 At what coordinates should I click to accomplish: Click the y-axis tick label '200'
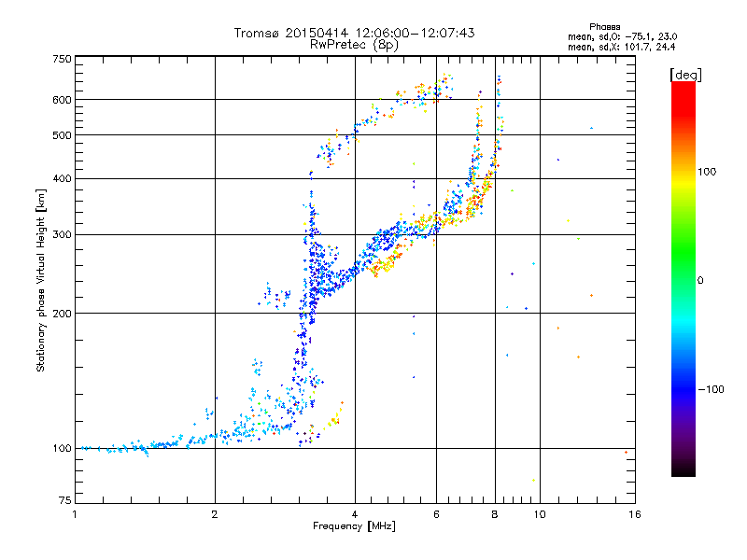[62, 314]
